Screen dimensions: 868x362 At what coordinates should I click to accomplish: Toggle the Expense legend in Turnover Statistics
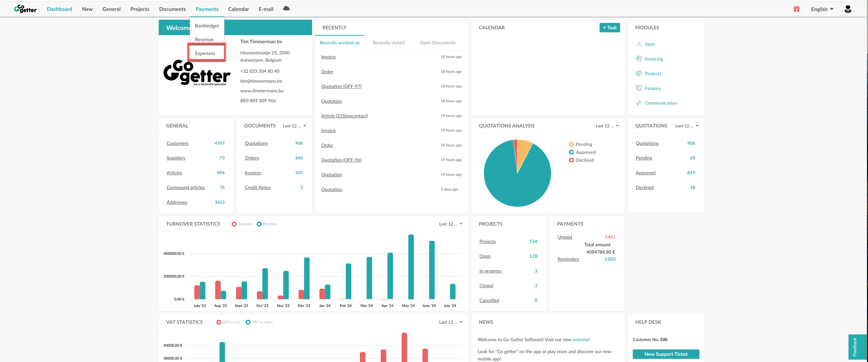pos(242,224)
